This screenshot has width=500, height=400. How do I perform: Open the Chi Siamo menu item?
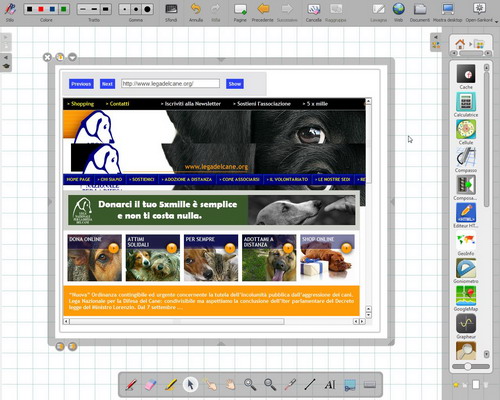pyautogui.click(x=110, y=179)
